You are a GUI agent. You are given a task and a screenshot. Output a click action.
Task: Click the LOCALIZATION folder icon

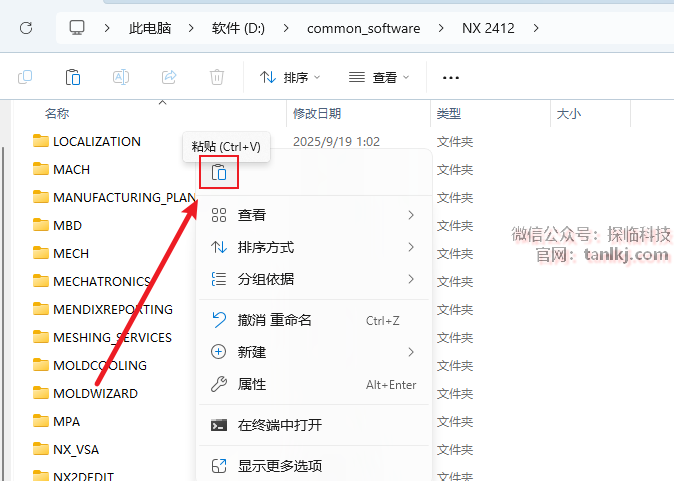point(41,141)
